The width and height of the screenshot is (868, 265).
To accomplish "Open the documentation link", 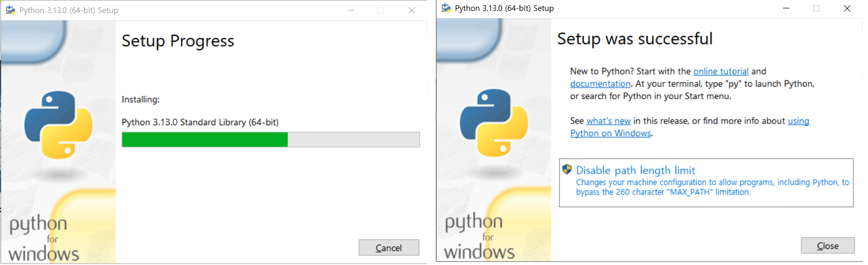I will click(600, 84).
